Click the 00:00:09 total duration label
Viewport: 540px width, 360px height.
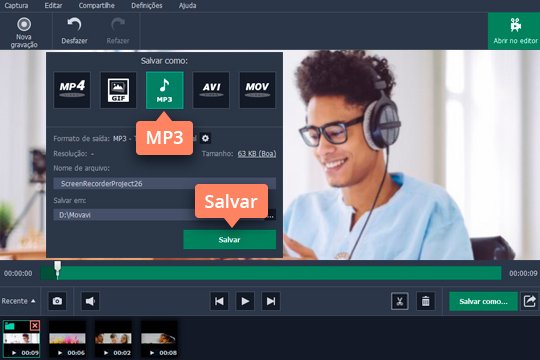[523, 273]
